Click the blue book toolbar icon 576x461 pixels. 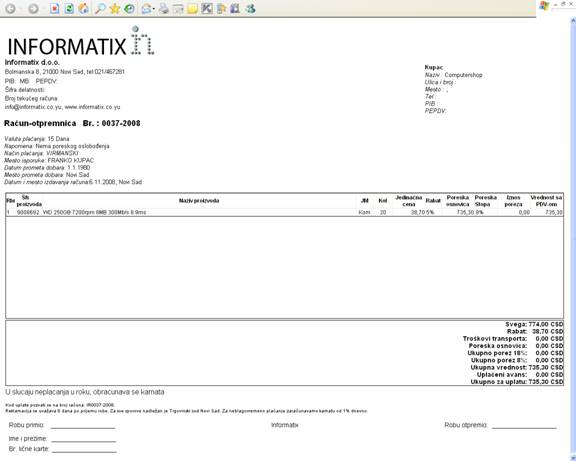(235, 8)
